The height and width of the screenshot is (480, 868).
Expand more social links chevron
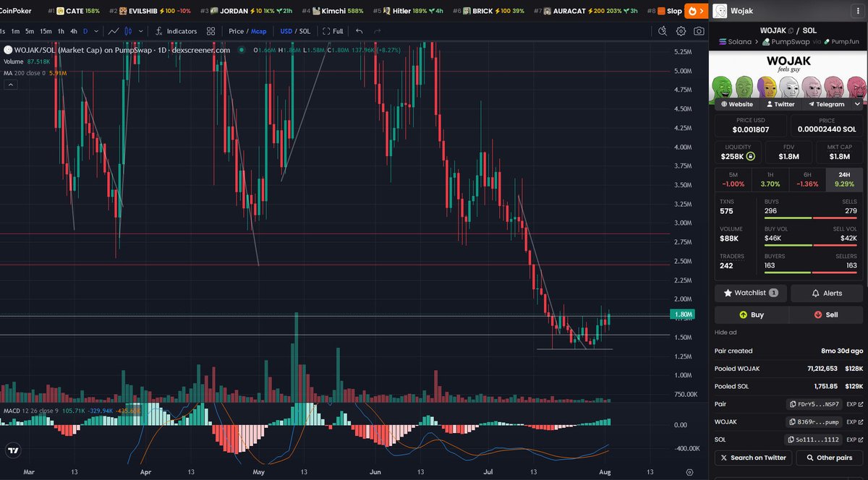tap(858, 104)
